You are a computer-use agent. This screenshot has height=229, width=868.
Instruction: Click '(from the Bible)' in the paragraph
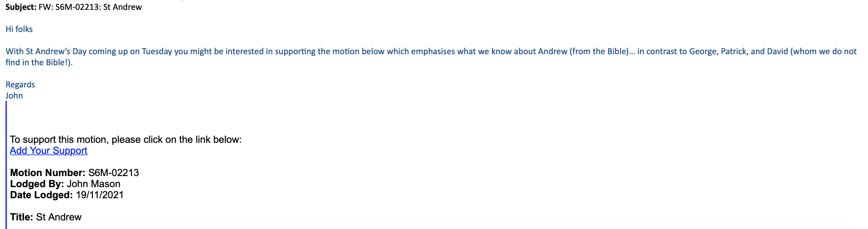tap(599, 51)
